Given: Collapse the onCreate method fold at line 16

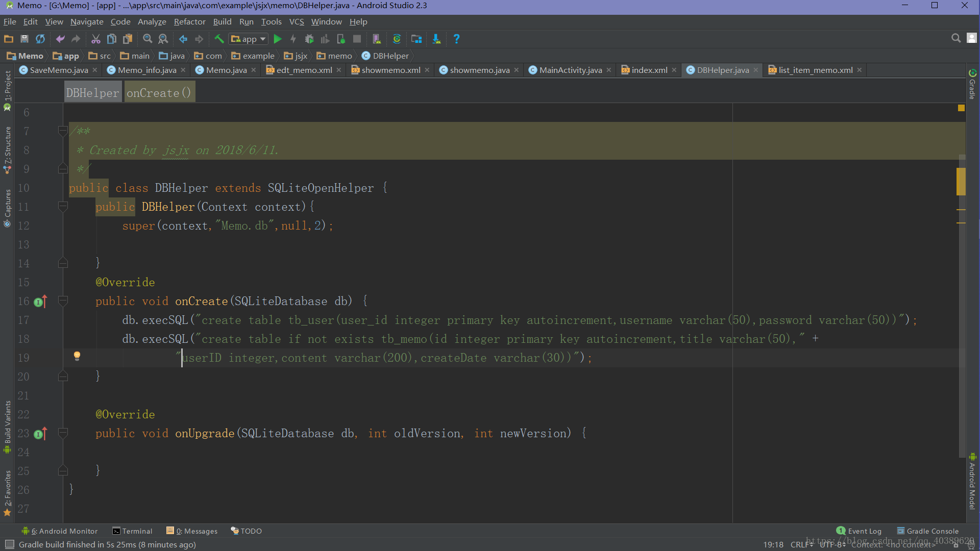Looking at the screenshot, I should click(63, 301).
